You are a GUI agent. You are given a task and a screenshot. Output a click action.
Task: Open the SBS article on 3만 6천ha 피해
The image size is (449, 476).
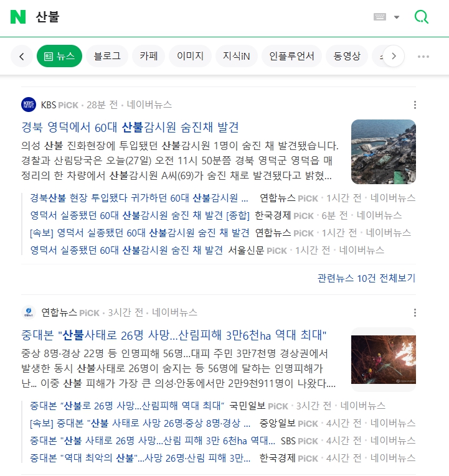pyautogui.click(x=153, y=441)
